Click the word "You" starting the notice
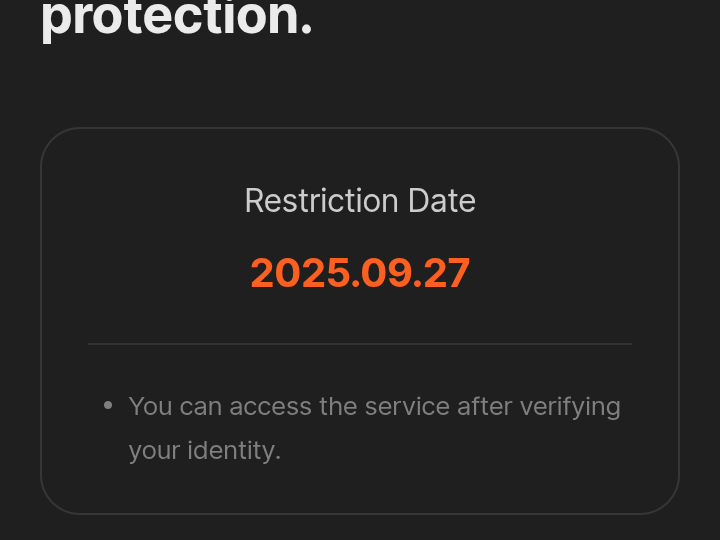Image resolution: width=720 pixels, height=540 pixels. [x=151, y=406]
